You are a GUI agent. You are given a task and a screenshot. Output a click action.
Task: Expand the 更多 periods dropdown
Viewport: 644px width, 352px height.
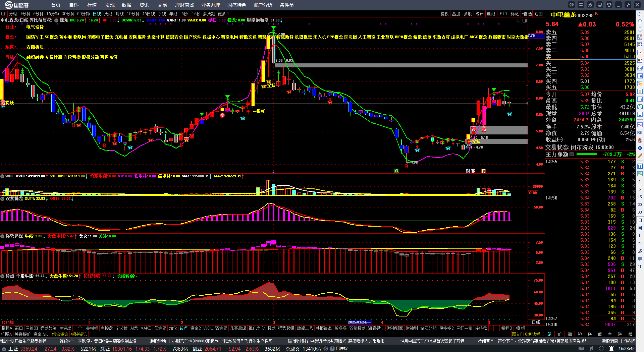click(x=223, y=14)
